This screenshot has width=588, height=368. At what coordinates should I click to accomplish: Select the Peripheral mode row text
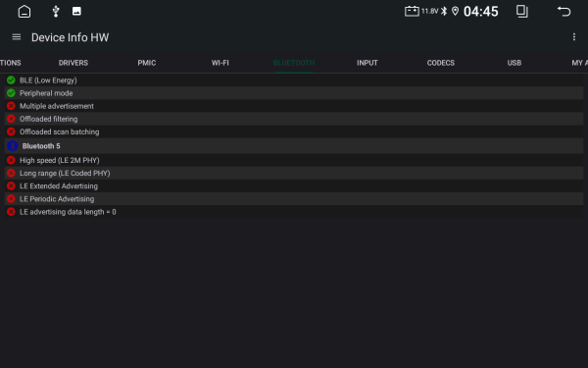coord(46,93)
